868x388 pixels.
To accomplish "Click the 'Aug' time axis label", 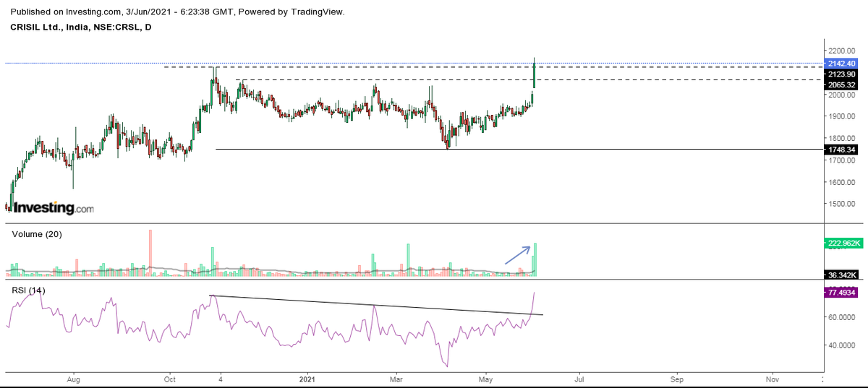I will [x=72, y=378].
